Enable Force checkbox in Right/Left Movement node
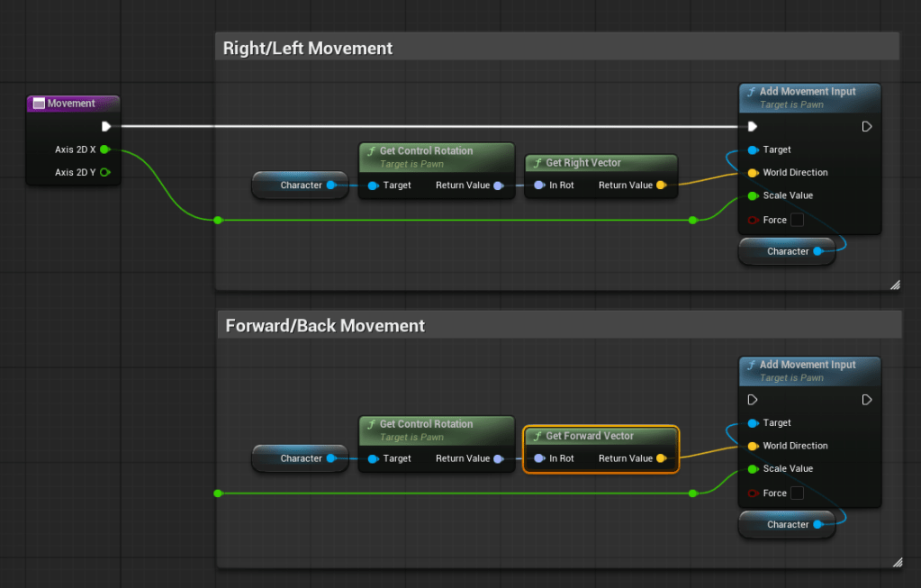This screenshot has height=588, width=921. coord(797,220)
